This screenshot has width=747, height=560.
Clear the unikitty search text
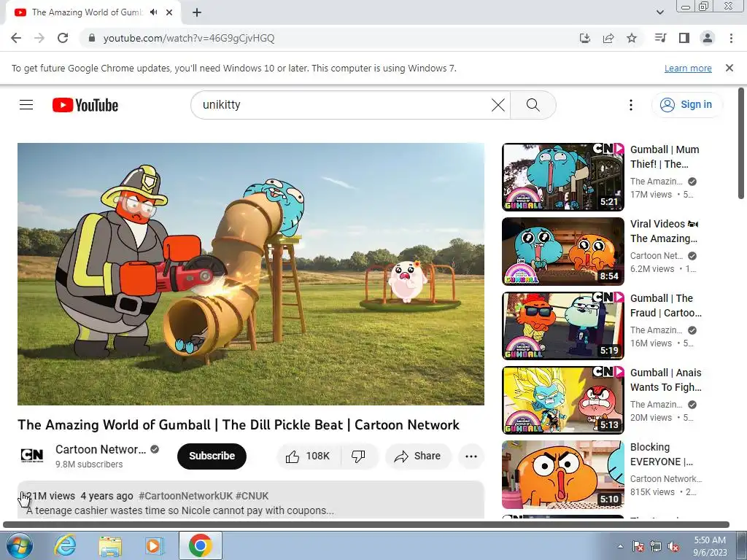(498, 105)
